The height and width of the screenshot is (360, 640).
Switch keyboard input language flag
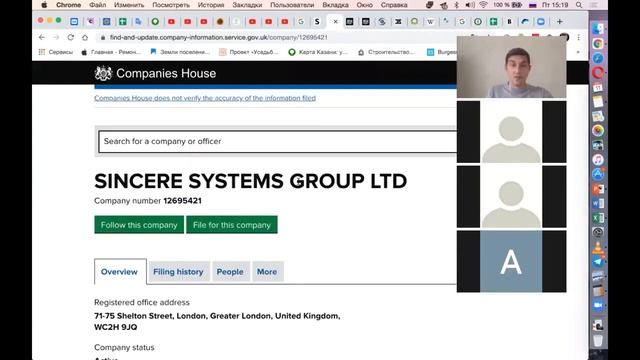[532, 5]
